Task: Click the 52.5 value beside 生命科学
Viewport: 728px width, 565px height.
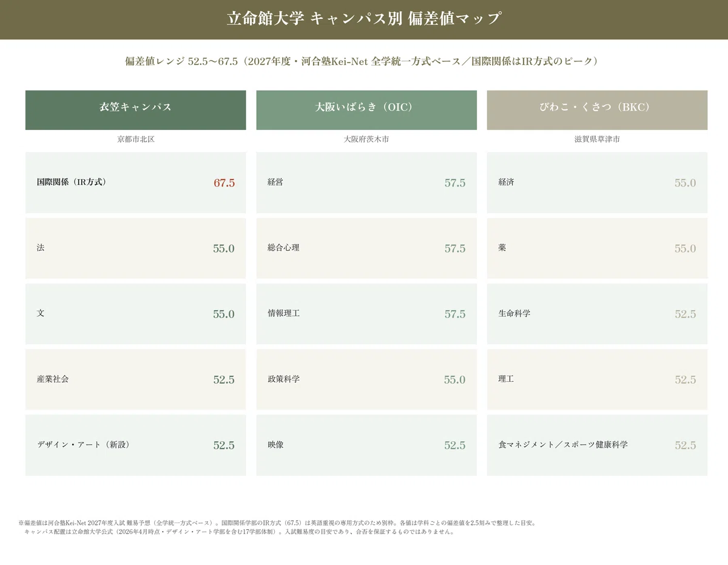Action: 686,314
